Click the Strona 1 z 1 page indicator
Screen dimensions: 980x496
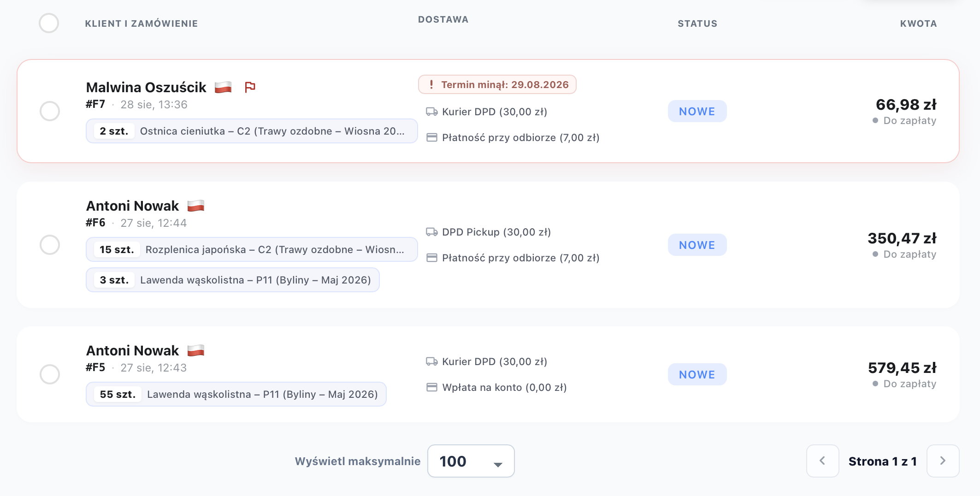pyautogui.click(x=883, y=461)
